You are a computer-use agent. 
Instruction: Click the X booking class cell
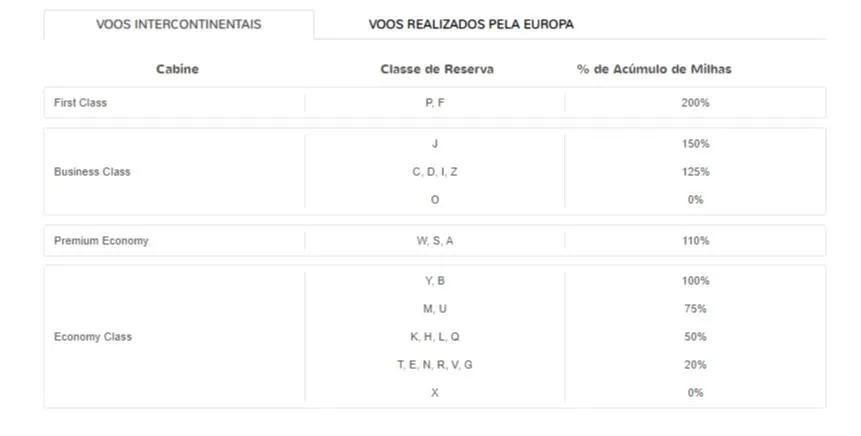[435, 393]
